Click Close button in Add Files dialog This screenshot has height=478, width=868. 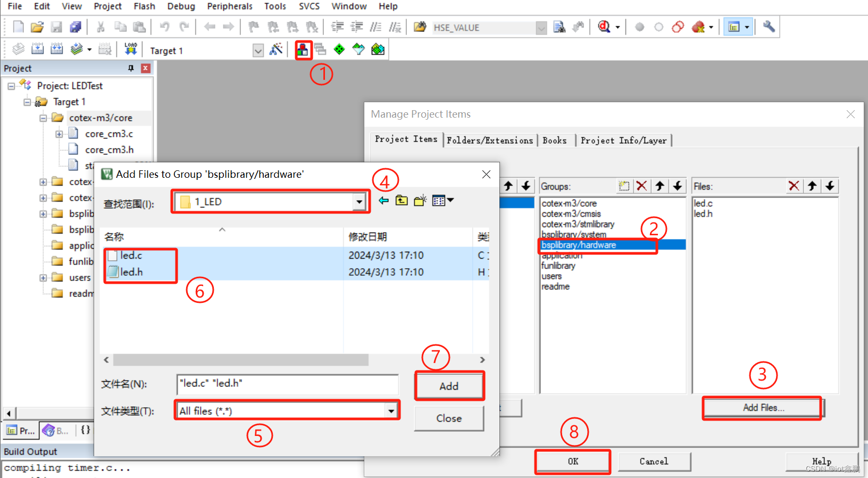point(449,418)
